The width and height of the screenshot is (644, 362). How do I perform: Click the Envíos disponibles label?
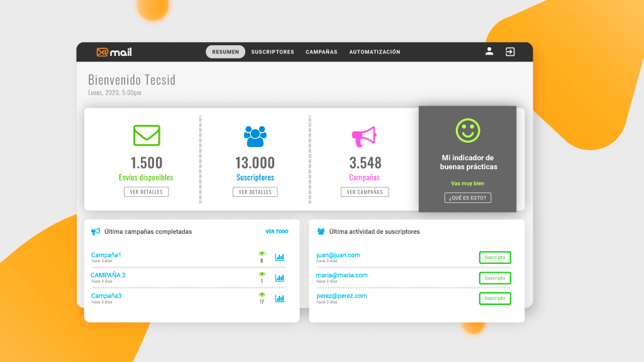tap(146, 177)
